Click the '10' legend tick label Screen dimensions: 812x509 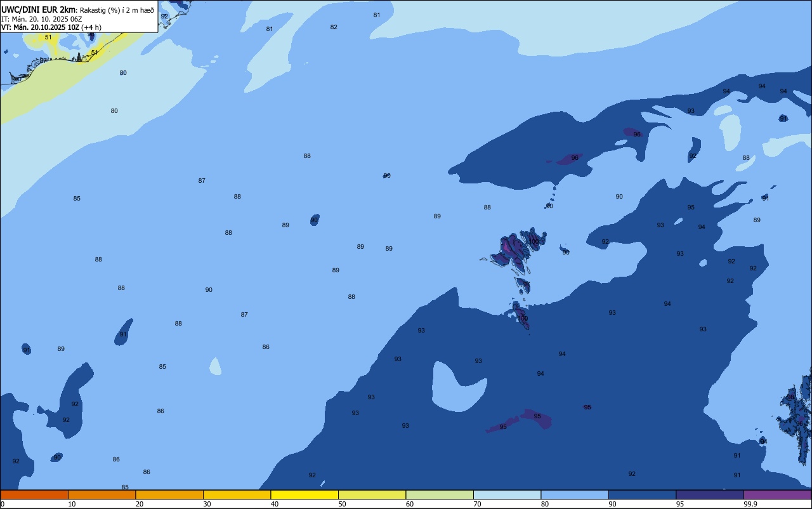click(x=72, y=504)
